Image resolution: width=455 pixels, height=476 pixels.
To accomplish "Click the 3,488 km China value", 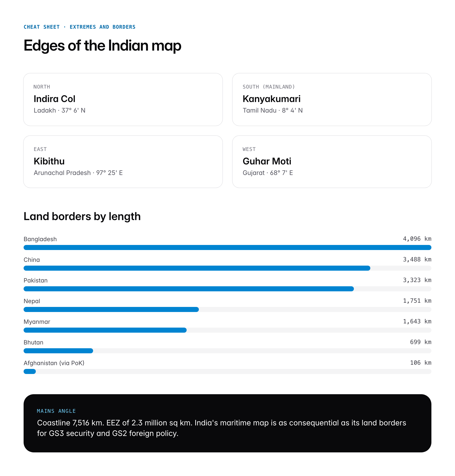I will click(x=417, y=260).
